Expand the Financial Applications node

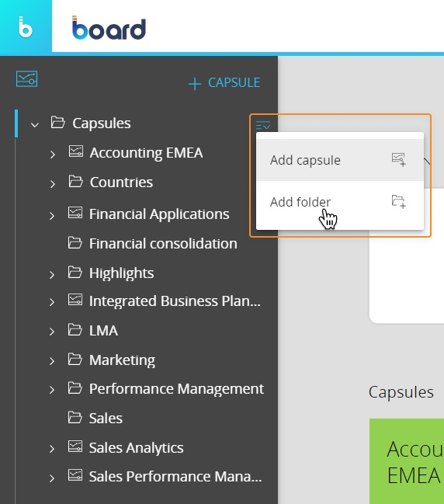pos(52,215)
